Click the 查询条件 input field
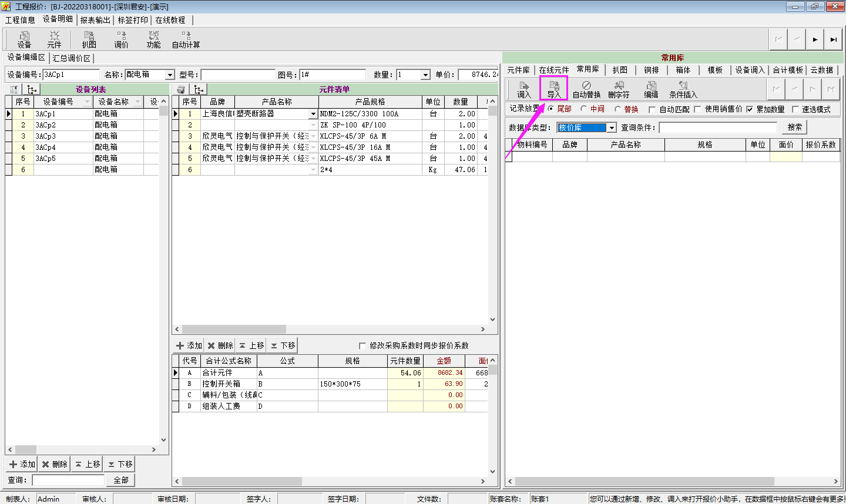Image resolution: width=846 pixels, height=504 pixels. pyautogui.click(x=718, y=127)
